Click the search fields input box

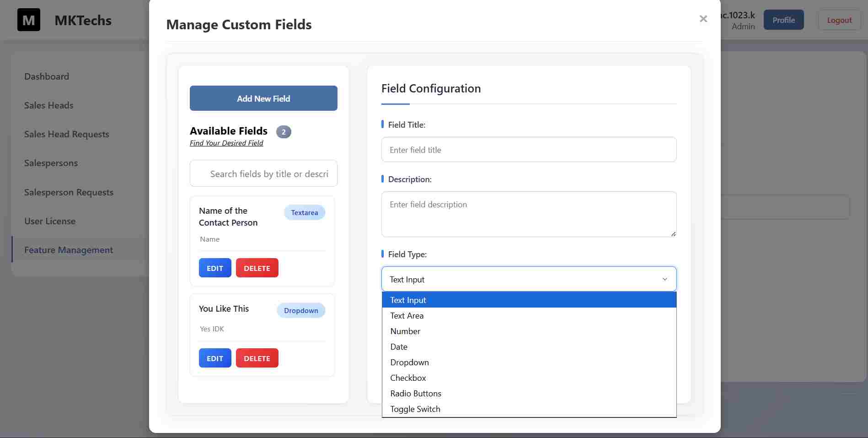[263, 173]
